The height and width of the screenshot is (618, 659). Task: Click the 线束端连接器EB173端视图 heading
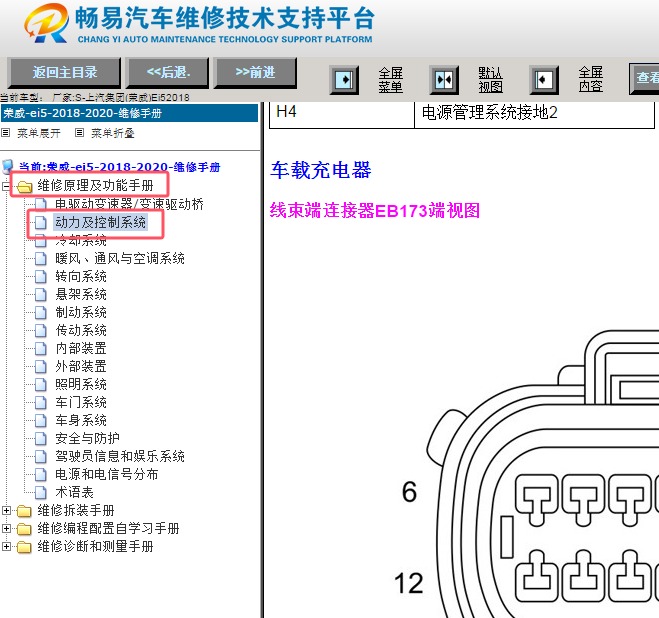pos(375,210)
